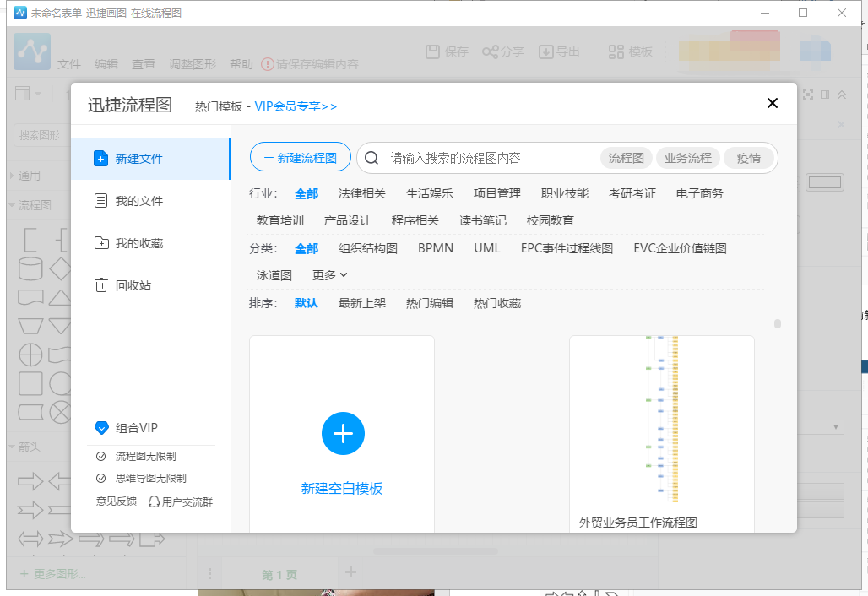Click the search magnifier icon

372,158
